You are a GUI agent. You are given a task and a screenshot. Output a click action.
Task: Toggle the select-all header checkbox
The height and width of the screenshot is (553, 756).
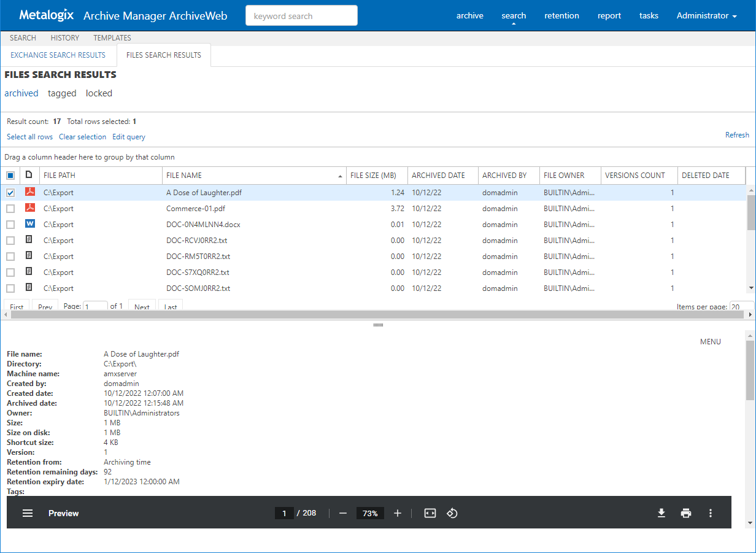pyautogui.click(x=10, y=176)
